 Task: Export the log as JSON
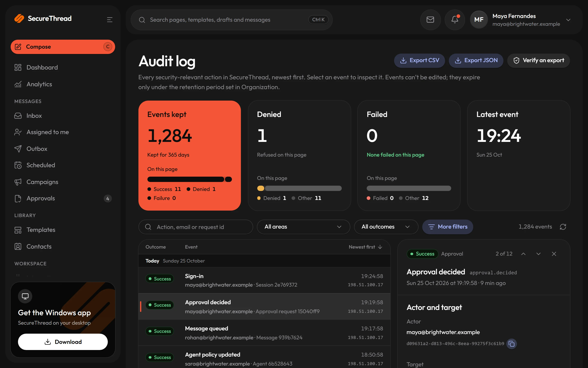point(476,60)
